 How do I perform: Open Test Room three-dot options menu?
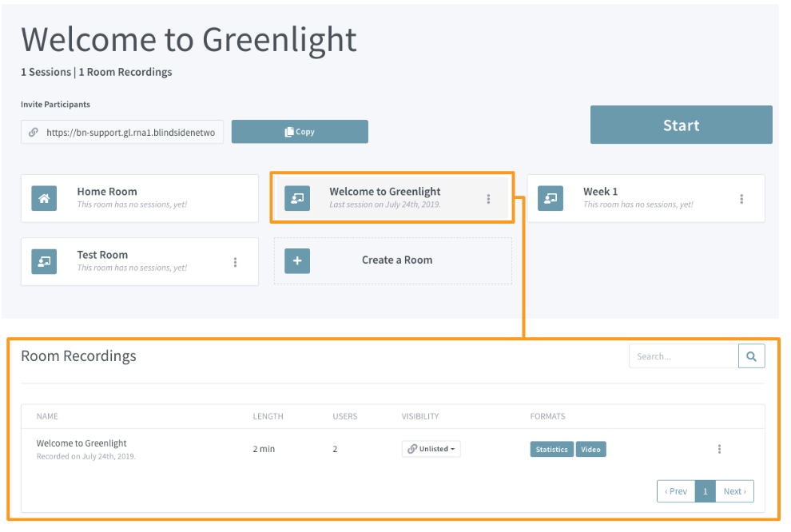[235, 262]
